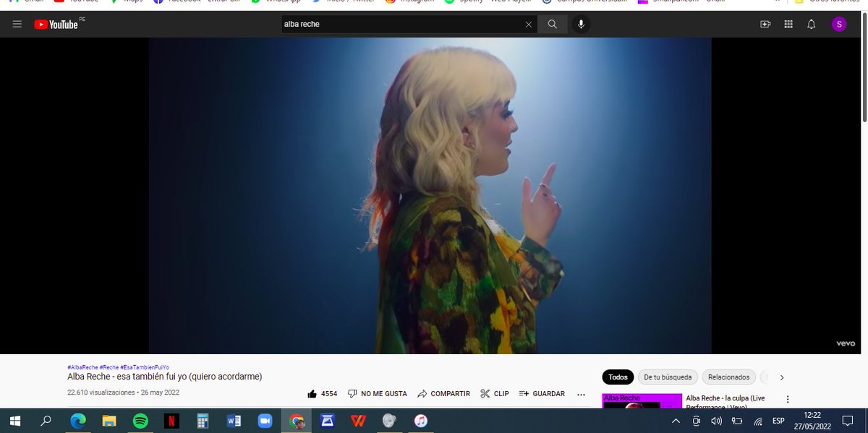
Task: Click the search magnifier button
Action: (553, 25)
